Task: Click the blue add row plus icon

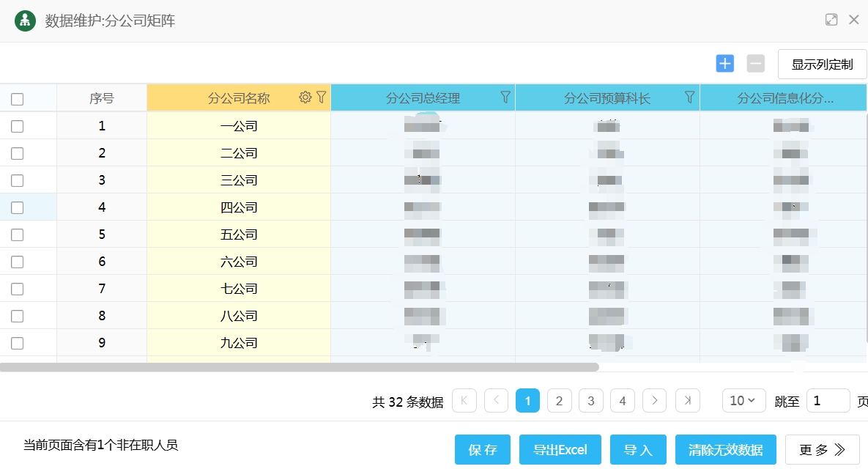Action: point(724,64)
